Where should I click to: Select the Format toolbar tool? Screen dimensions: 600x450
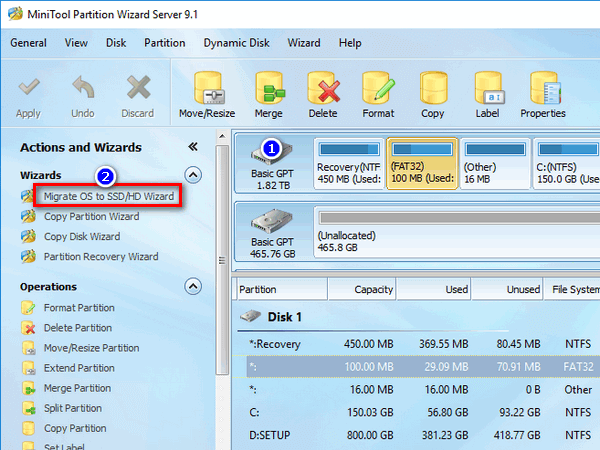(378, 95)
